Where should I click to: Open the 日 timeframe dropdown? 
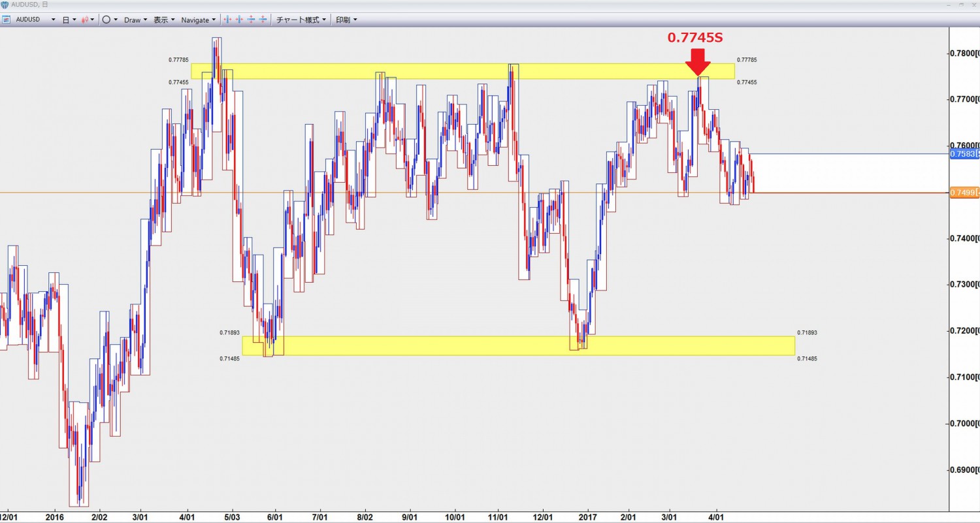coord(69,20)
